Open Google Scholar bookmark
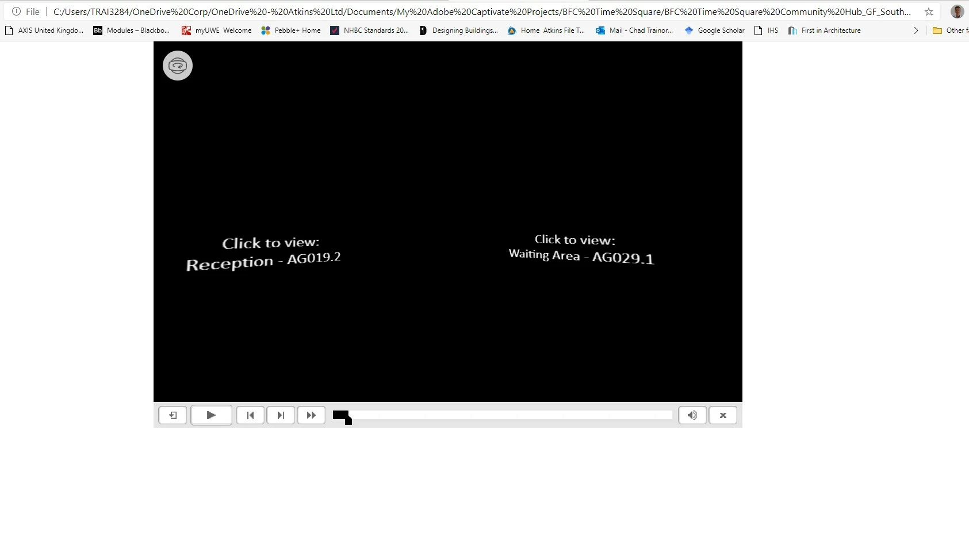Image resolution: width=969 pixels, height=560 pixels. (715, 30)
